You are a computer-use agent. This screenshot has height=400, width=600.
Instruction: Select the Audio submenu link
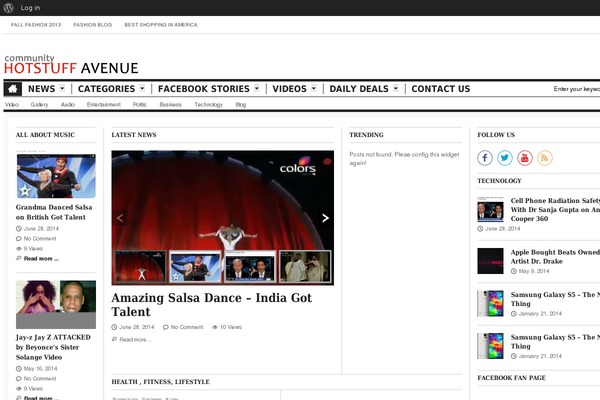[x=68, y=104]
